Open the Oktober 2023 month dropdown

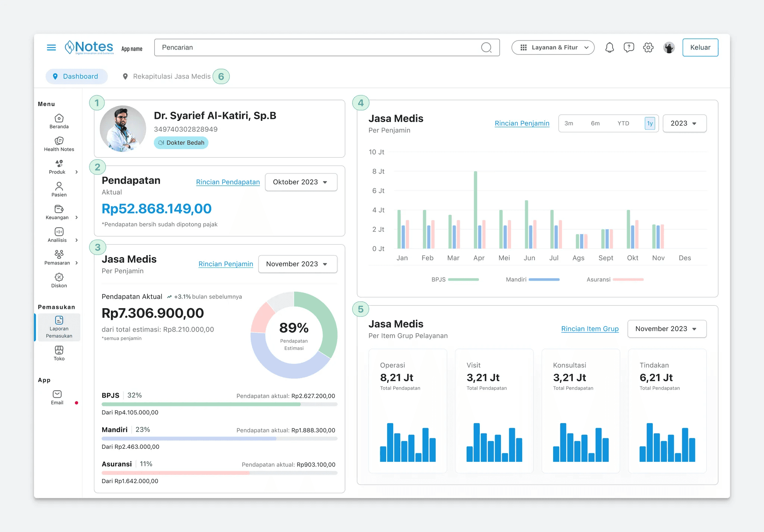(301, 182)
